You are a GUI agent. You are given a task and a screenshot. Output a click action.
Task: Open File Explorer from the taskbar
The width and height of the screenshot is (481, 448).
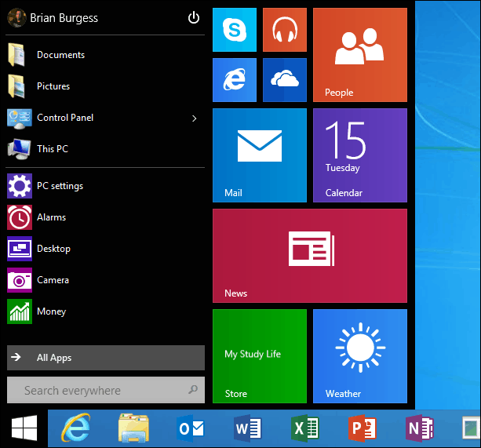[x=133, y=428]
